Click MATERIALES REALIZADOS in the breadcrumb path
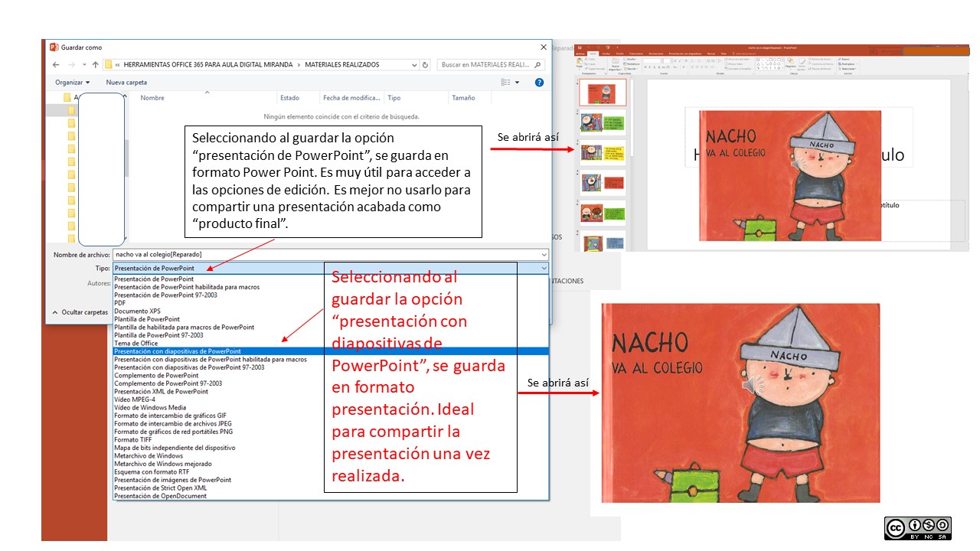Viewport: 980px width, 551px height. [x=341, y=65]
